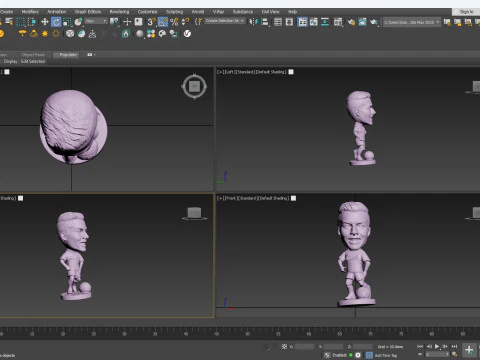
Task: Open the Rendering menu
Action: tap(119, 12)
